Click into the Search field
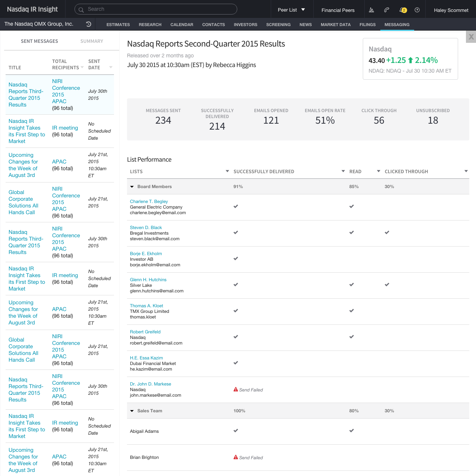The width and height of the screenshot is (476, 476). [x=156, y=9]
